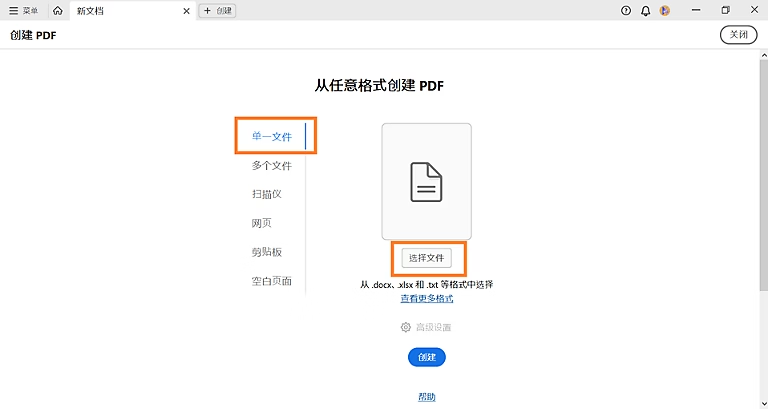The image size is (768, 409).
Task: Open the 查看更多格式 link
Action: click(427, 298)
